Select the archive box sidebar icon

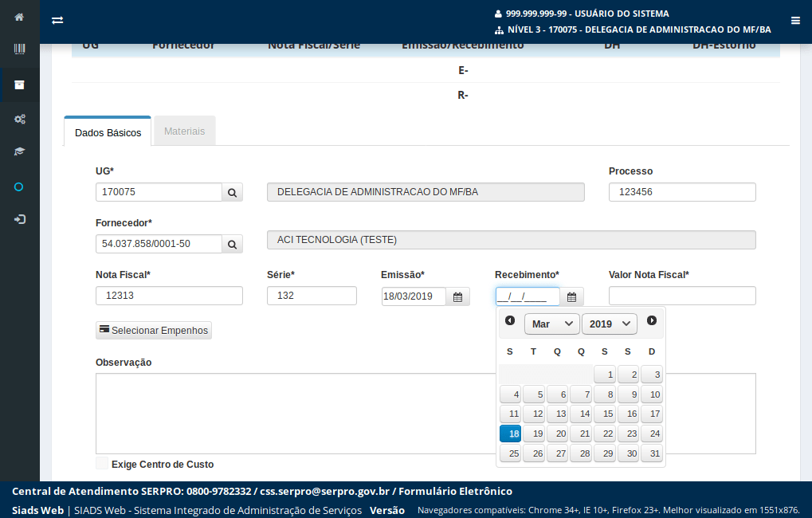(19, 85)
